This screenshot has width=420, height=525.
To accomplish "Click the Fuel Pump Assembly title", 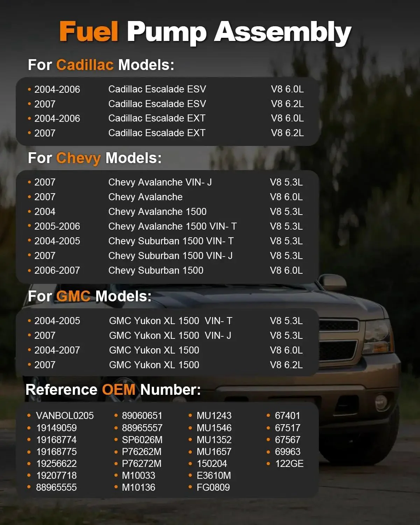I will 205,32.
